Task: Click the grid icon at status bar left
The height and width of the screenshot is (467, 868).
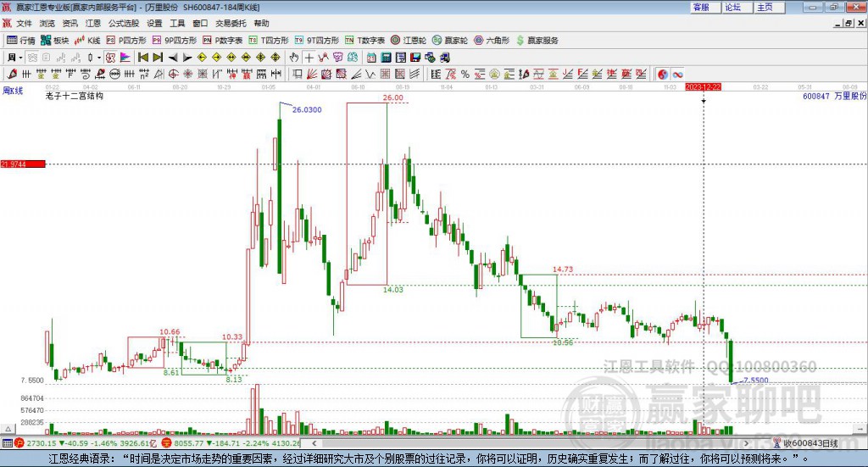Action: (7, 443)
